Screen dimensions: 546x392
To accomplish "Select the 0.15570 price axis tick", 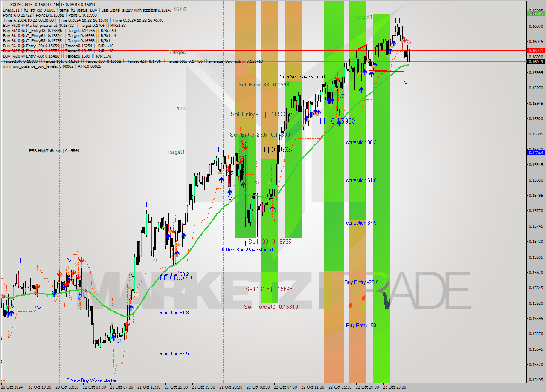I will (x=536, y=334).
